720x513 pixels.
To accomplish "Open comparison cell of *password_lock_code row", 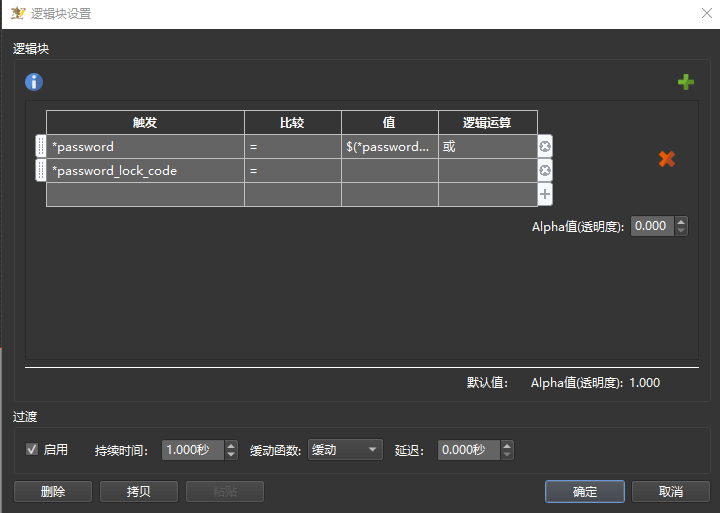I will pos(292,171).
